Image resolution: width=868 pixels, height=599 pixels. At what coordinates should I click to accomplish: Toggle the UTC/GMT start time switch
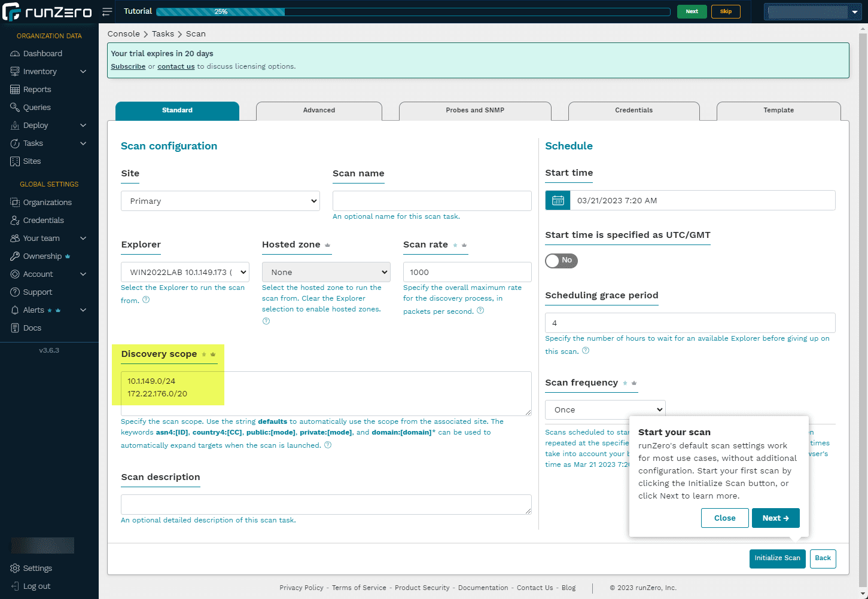click(561, 261)
